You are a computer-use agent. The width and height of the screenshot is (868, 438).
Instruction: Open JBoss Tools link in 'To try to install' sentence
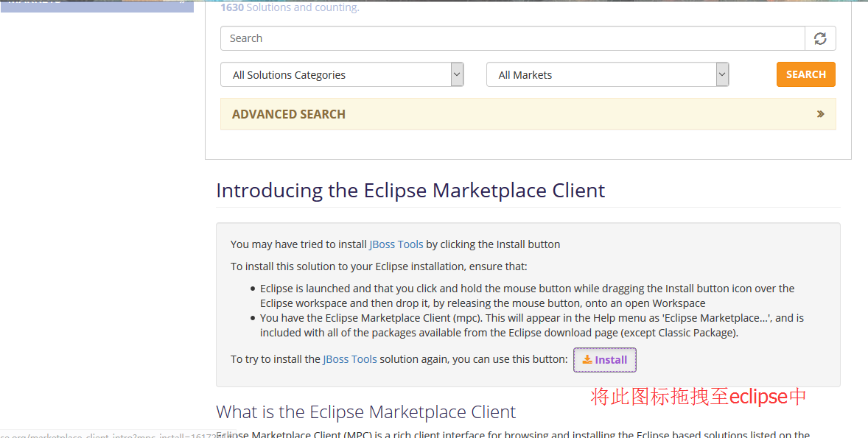tap(350, 359)
